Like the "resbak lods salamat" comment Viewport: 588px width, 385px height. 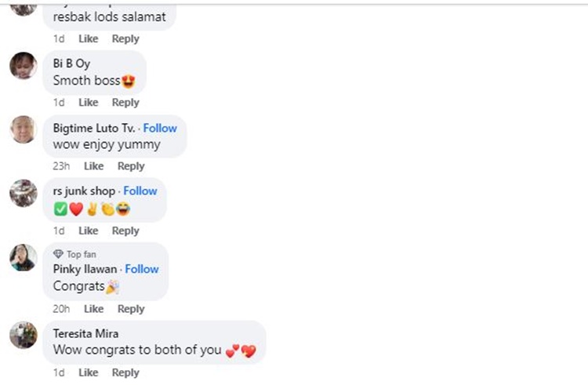(89, 38)
